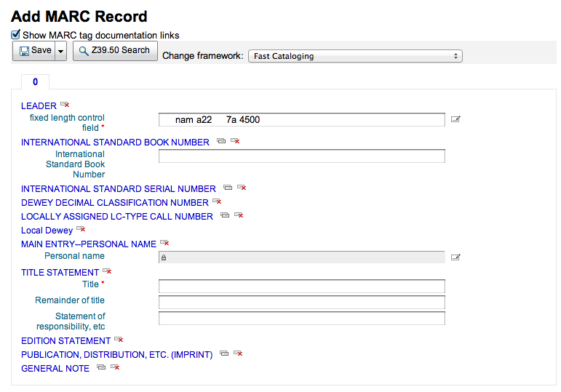Launch the Z39.50 Search
The image size is (561, 392).
coord(115,51)
